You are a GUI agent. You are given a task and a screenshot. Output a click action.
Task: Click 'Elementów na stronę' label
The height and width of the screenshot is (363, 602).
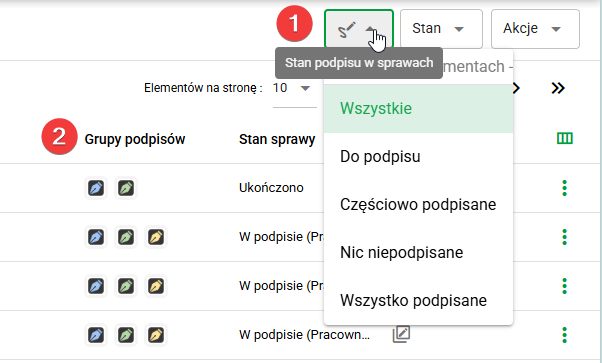pos(203,88)
